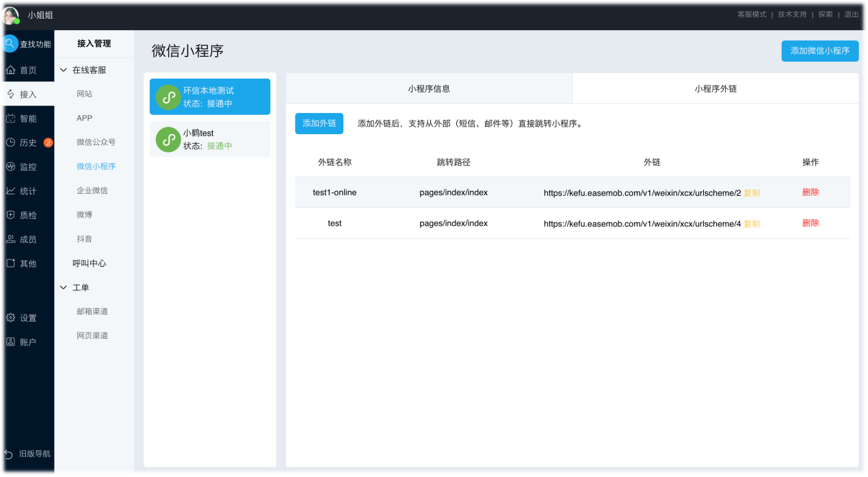This screenshot has height=477, width=868.
Task: Click the 账户 account icon
Action: 10,342
